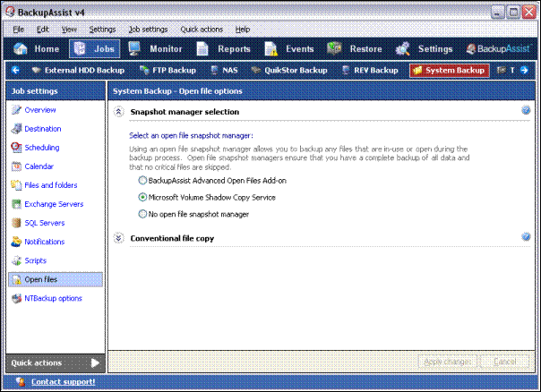
Task: Click the Monitor computer screen icon
Action: [x=133, y=48]
